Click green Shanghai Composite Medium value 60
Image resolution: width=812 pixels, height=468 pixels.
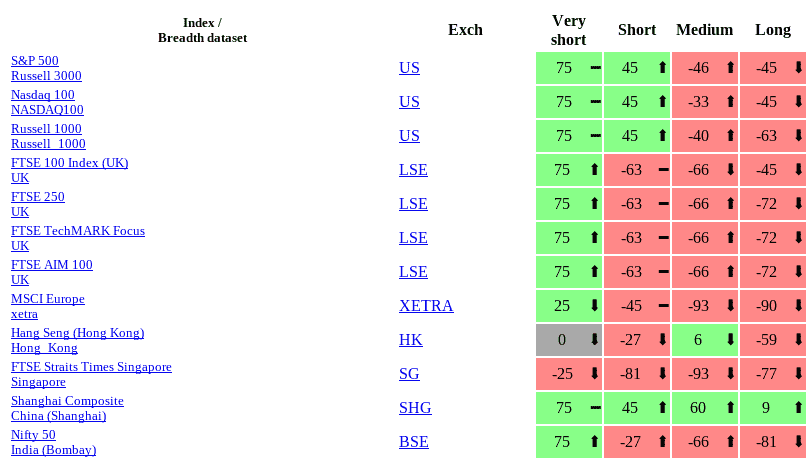coord(698,408)
